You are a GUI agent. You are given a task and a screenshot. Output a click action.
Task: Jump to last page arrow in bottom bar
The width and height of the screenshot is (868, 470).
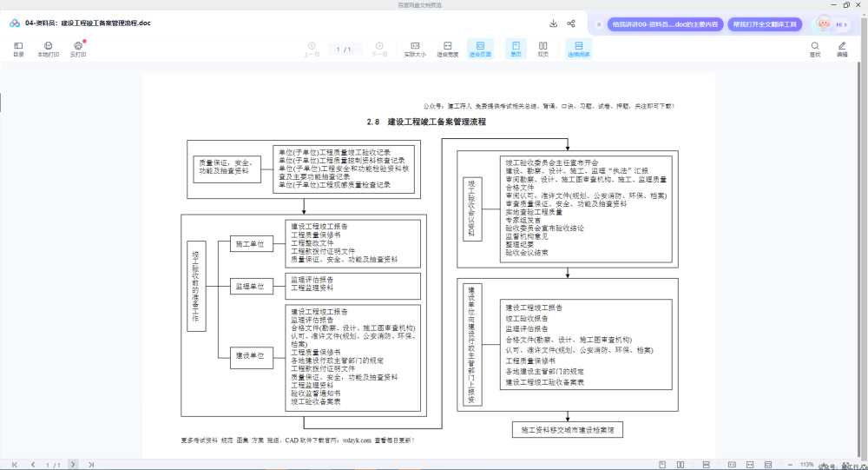91,465
